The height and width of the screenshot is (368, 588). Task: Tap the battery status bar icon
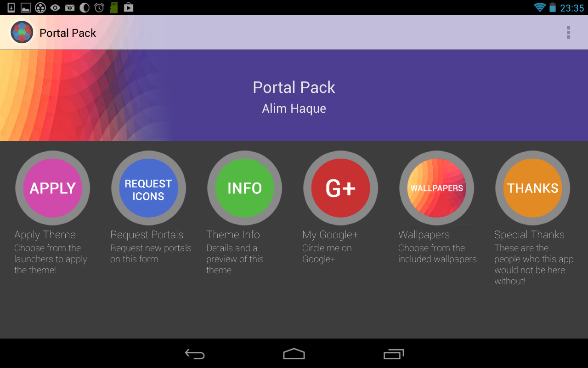553,7
